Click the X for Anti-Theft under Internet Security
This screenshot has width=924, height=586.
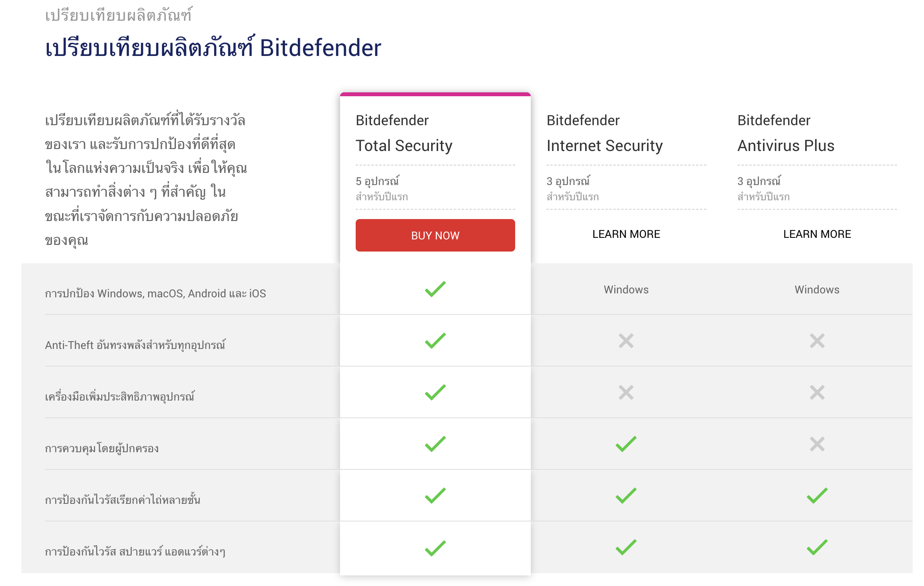[x=626, y=341]
